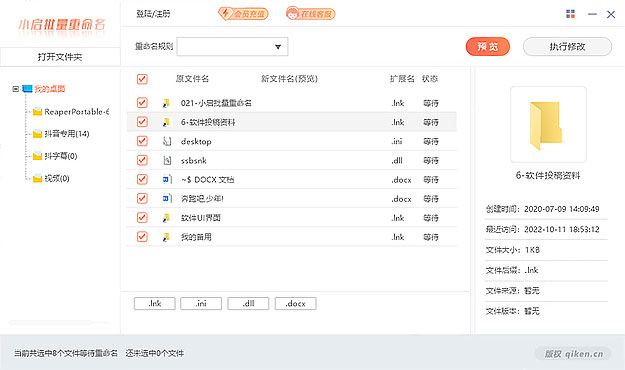Uncheck the desktop .ini checkbox
The width and height of the screenshot is (625, 370).
142,141
